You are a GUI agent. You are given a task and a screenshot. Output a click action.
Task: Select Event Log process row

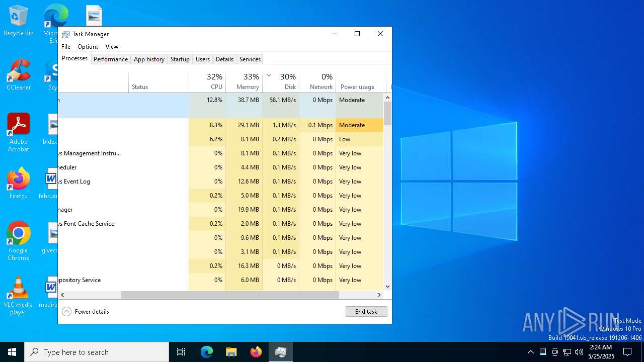click(x=221, y=182)
